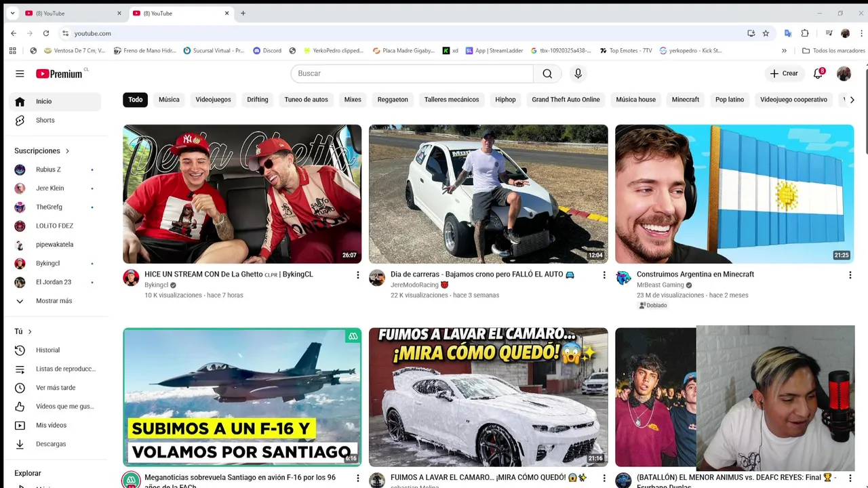Open TheGrefg subscription channel
868x488 pixels.
tap(55, 207)
